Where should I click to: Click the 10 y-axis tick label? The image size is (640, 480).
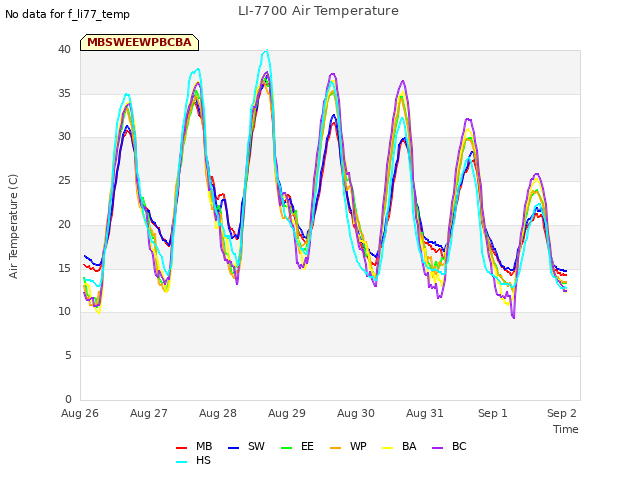coord(64,312)
